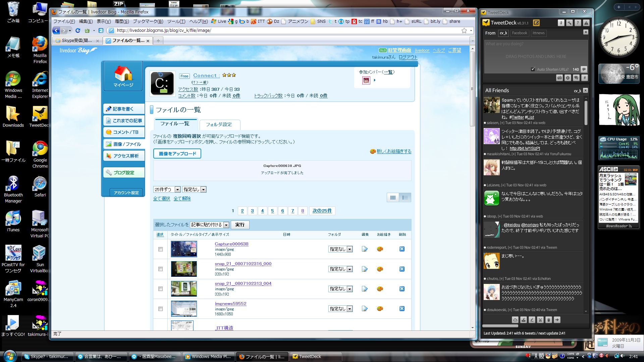Click the hashtag icon in TweetDeck
The width and height of the screenshot is (644, 362).
click(585, 78)
